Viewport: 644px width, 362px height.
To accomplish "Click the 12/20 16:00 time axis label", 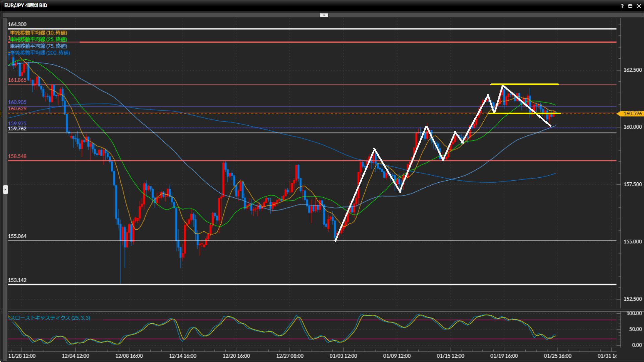I will 236,356.
